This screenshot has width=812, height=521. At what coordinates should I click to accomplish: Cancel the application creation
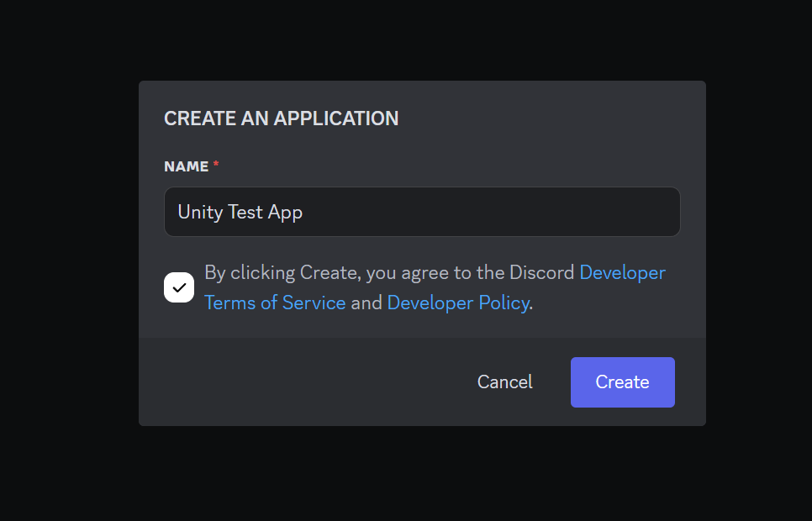pos(504,382)
